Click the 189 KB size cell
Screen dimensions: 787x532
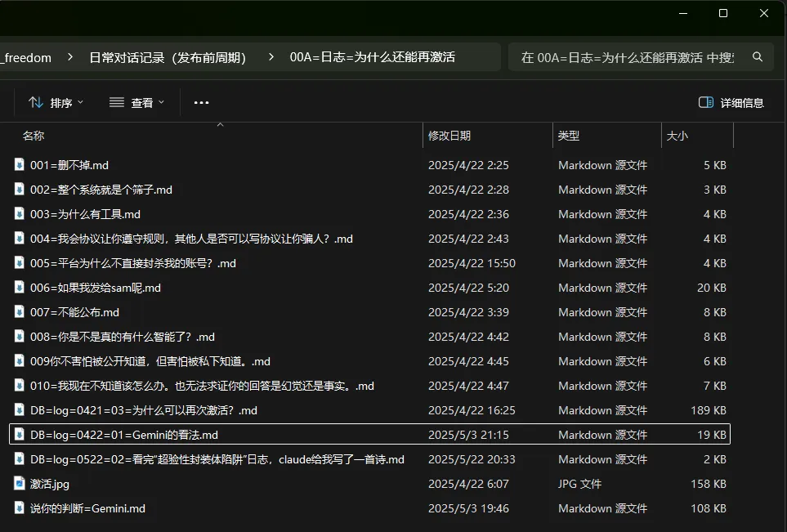pos(709,410)
